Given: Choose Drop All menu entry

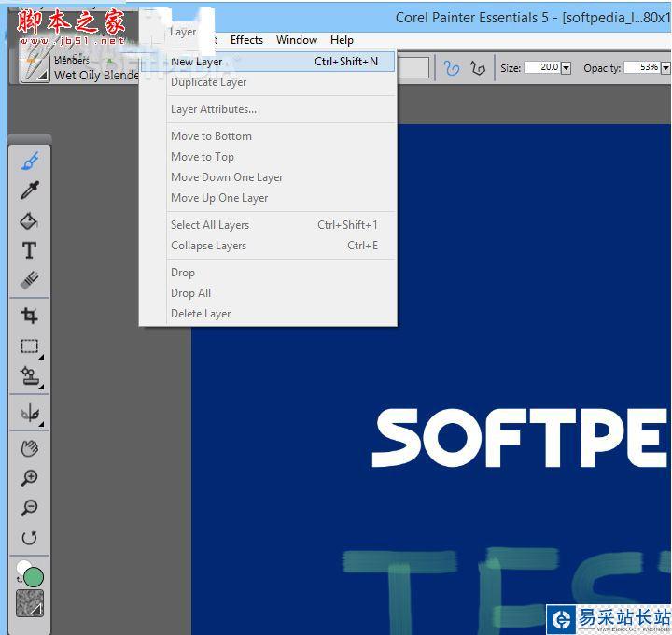Looking at the screenshot, I should pyautogui.click(x=268, y=293).
